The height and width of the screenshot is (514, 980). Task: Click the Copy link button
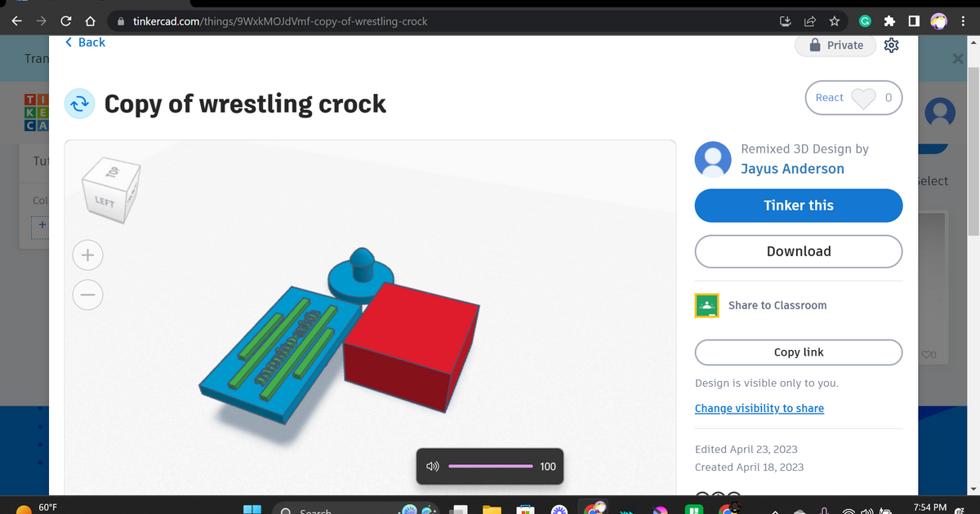[x=798, y=352]
